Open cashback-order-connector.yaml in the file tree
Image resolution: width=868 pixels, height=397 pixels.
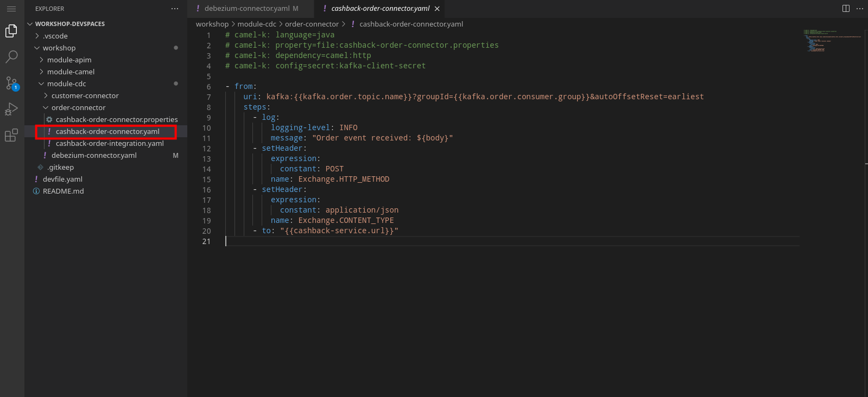tap(106, 131)
